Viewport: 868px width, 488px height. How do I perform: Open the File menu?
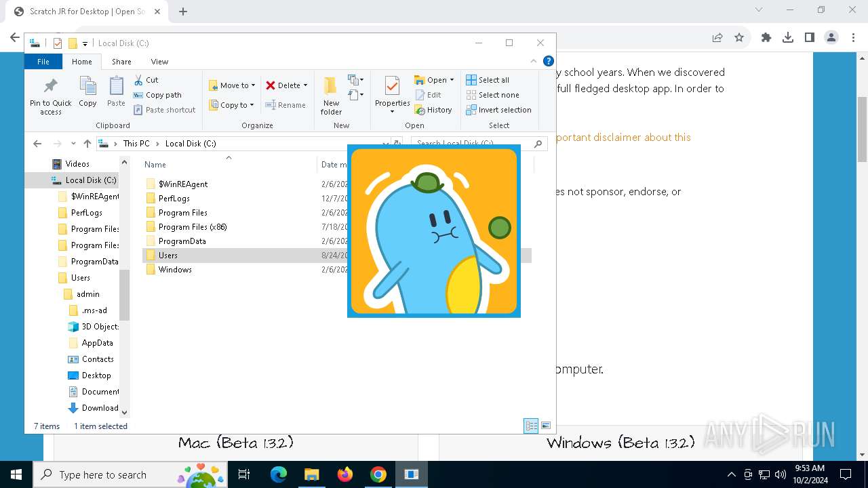pos(43,62)
